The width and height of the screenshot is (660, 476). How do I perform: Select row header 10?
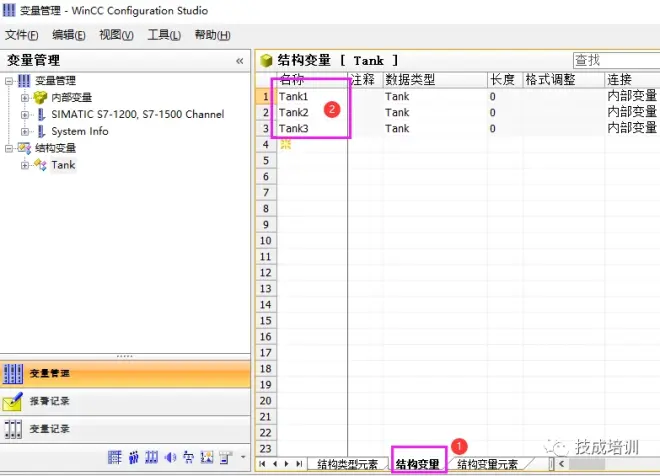[x=266, y=241]
